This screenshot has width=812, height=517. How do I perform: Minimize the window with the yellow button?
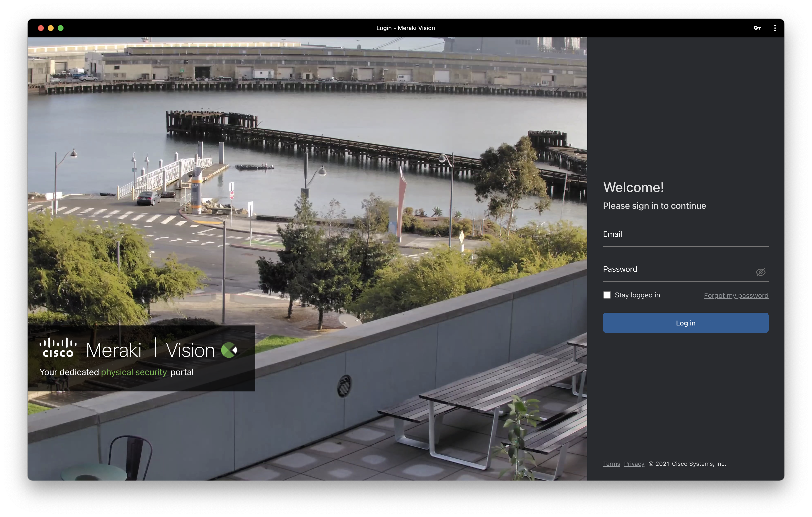51,28
